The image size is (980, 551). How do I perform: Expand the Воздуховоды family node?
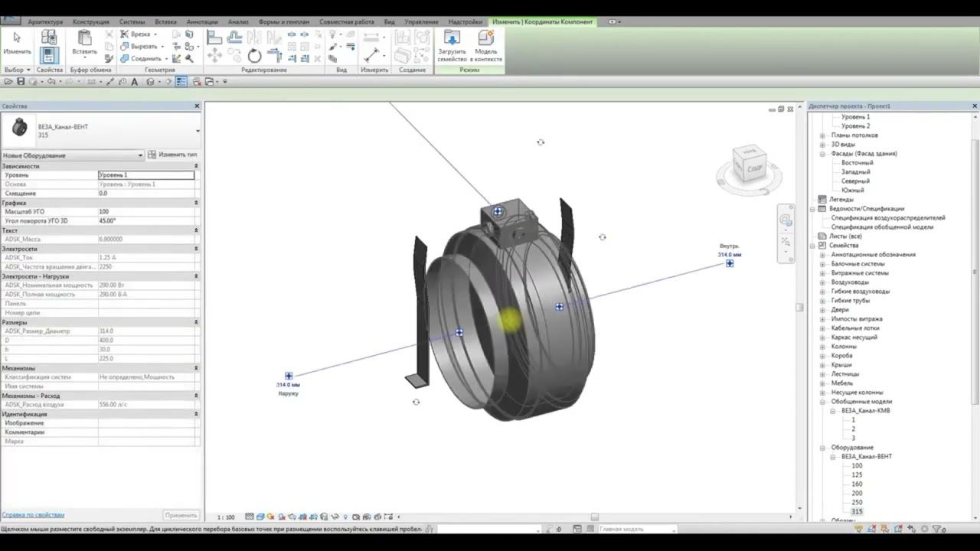pos(822,282)
